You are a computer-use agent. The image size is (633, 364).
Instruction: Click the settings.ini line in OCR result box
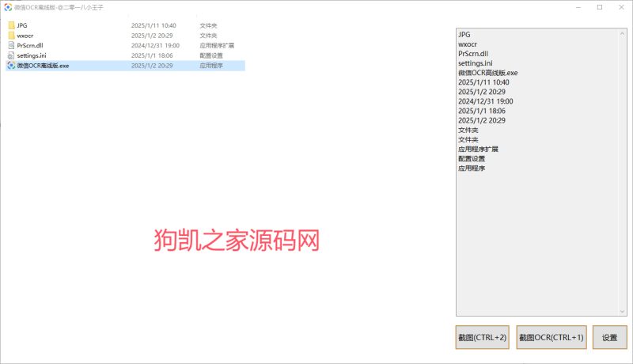[x=476, y=63]
